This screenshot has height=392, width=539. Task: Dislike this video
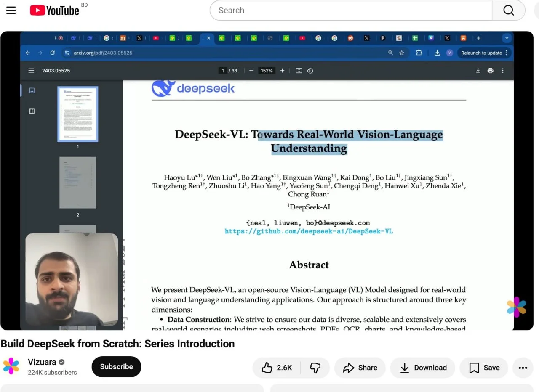(315, 368)
